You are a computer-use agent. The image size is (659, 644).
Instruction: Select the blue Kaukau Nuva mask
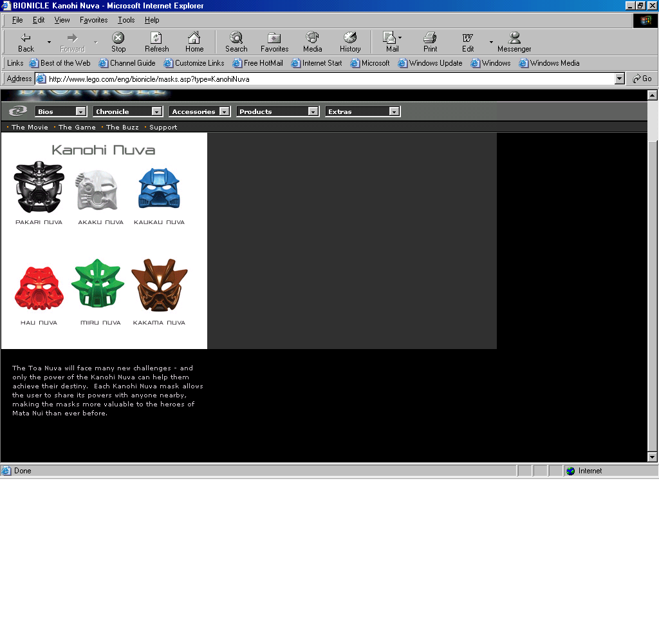pyautogui.click(x=160, y=188)
